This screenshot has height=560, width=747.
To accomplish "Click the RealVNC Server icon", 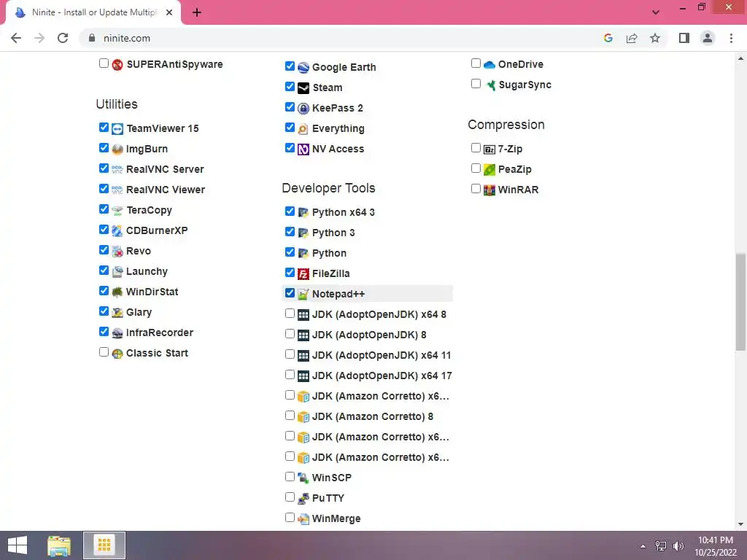I will (x=117, y=169).
